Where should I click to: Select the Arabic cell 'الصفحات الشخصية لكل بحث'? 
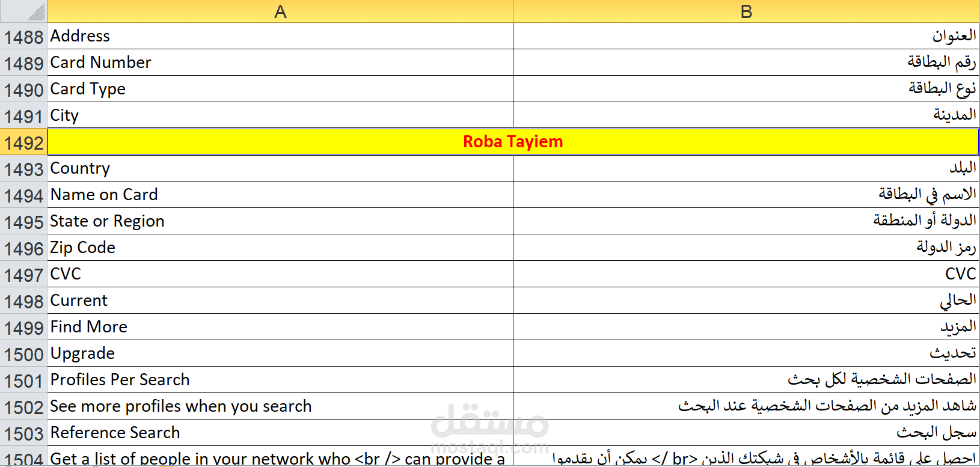(x=746, y=380)
